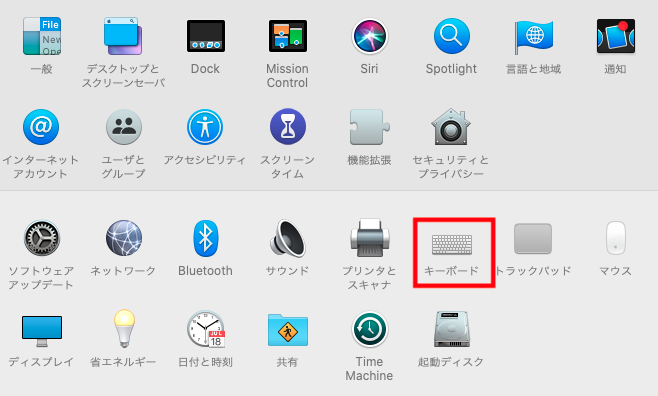This screenshot has width=658, height=396.
Task: Open 省エネルギー (Energy Saver) pane
Action: 124,329
